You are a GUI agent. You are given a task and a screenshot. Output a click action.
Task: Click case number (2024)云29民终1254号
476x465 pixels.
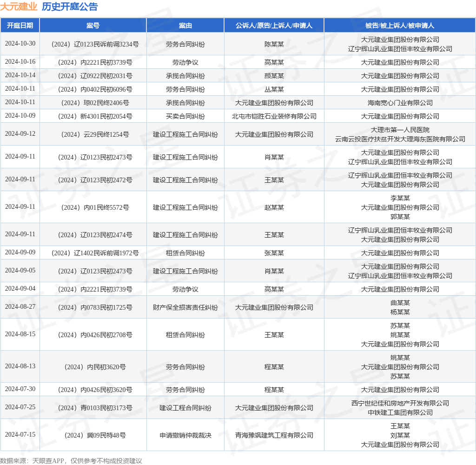click(95, 134)
